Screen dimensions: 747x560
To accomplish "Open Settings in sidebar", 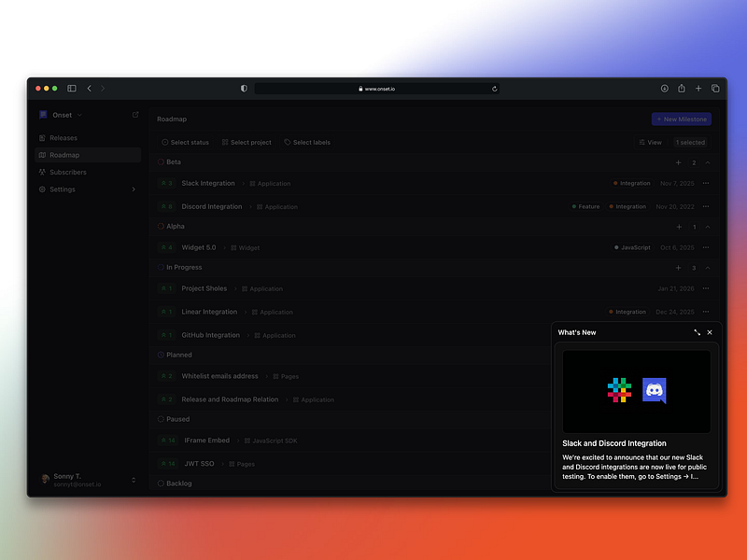I will click(88, 189).
